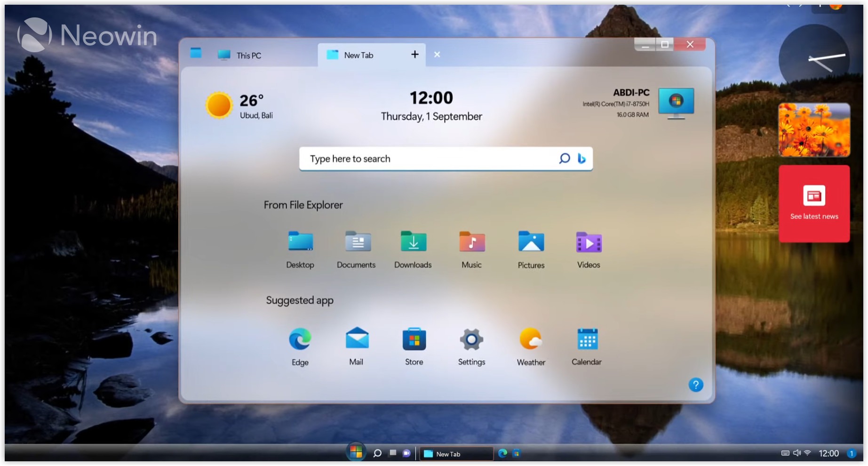Click the 12:00 clock in taskbar
Image resolution: width=868 pixels, height=466 pixels.
click(829, 453)
